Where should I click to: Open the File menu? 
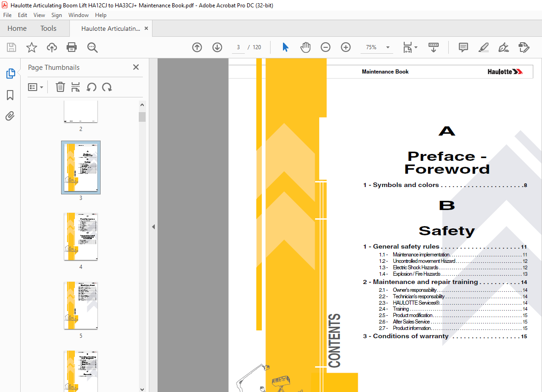click(7, 15)
